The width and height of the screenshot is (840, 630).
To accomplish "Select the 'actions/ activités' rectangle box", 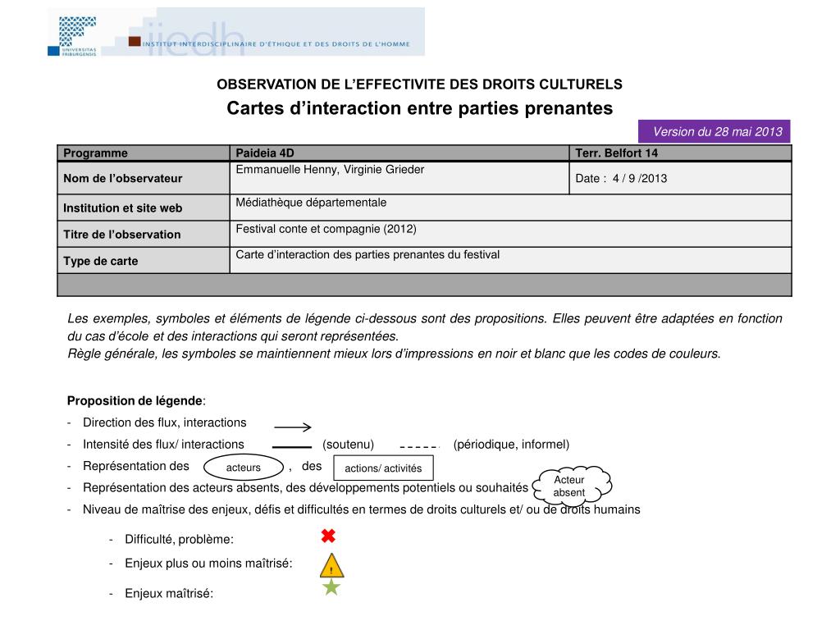I will tap(383, 468).
